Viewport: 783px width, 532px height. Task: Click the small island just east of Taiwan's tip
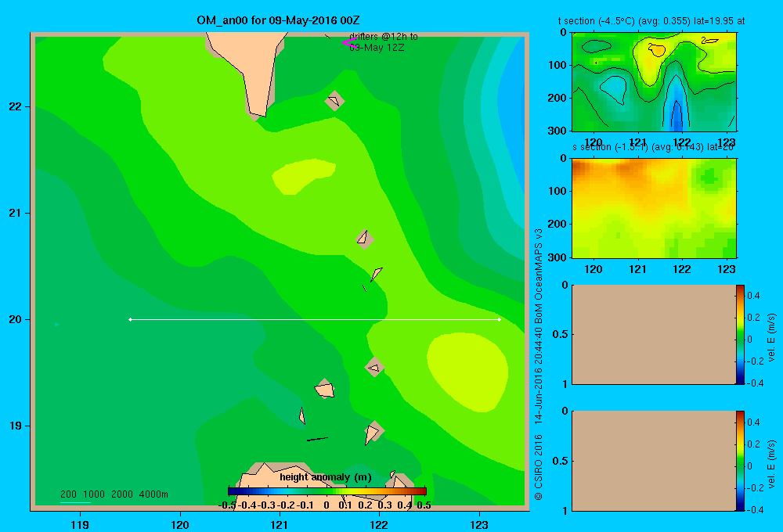tap(334, 101)
